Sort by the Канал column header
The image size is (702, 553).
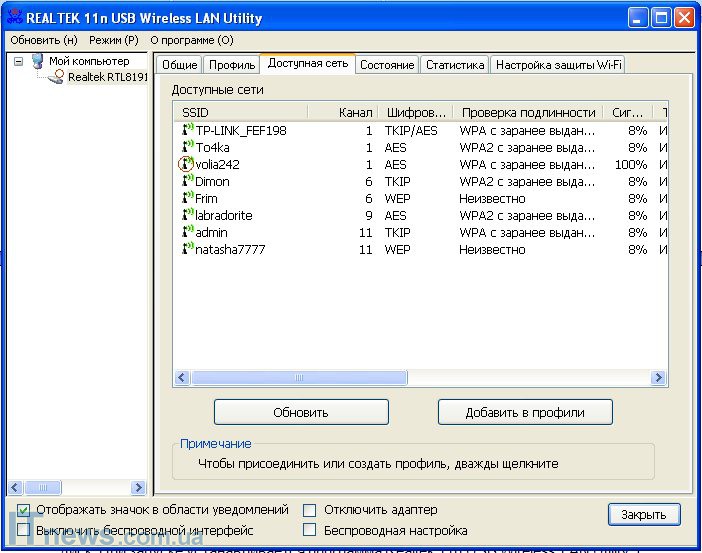coord(342,112)
